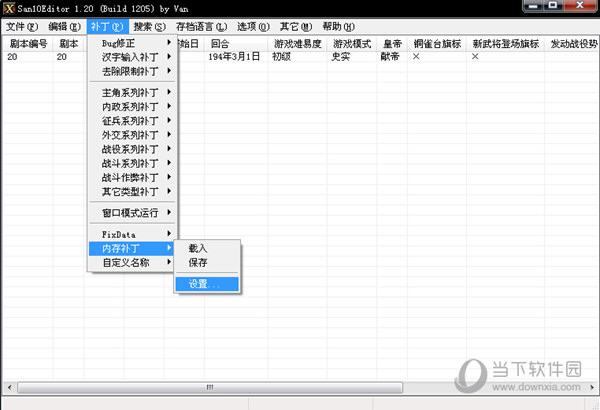Choose 载入 in the memory patch submenu

click(x=207, y=248)
